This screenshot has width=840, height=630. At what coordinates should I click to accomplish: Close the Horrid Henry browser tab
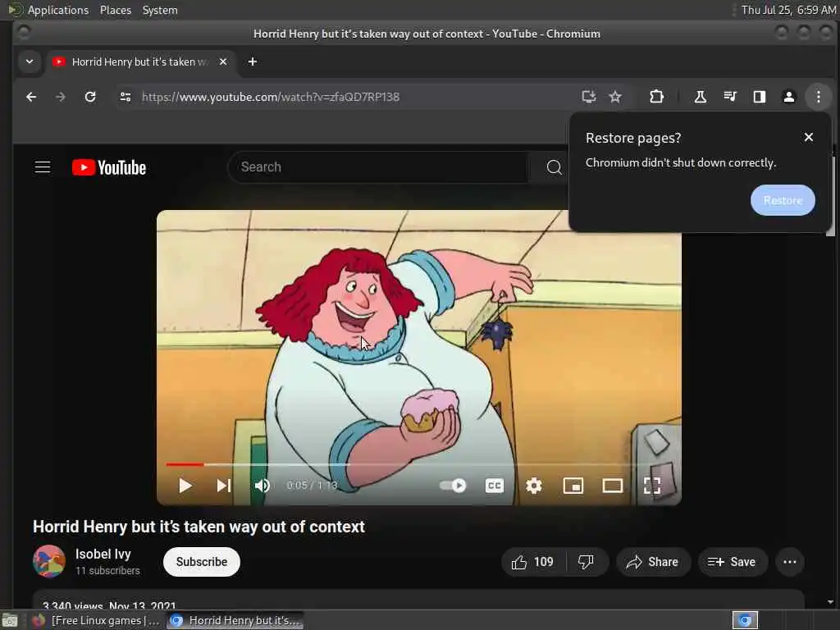tap(223, 62)
